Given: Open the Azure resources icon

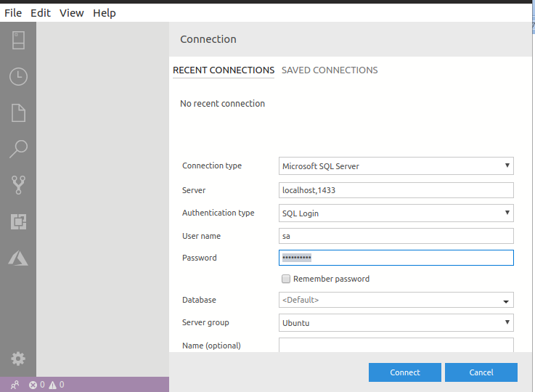Looking at the screenshot, I should (18, 258).
